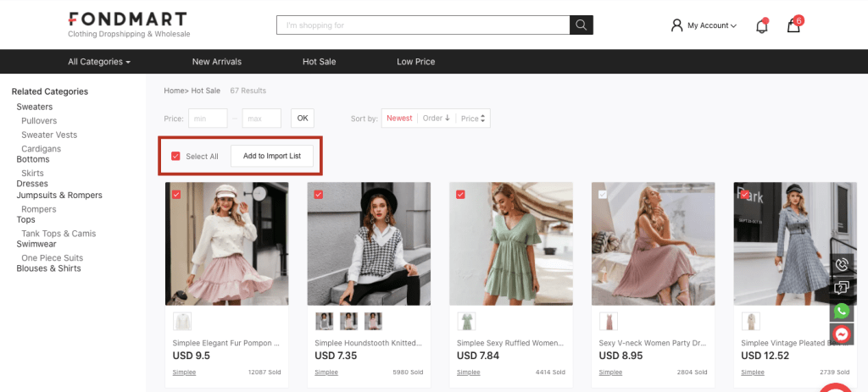The height and width of the screenshot is (392, 868).
Task: Open the New Arrivals menu
Action: point(217,62)
